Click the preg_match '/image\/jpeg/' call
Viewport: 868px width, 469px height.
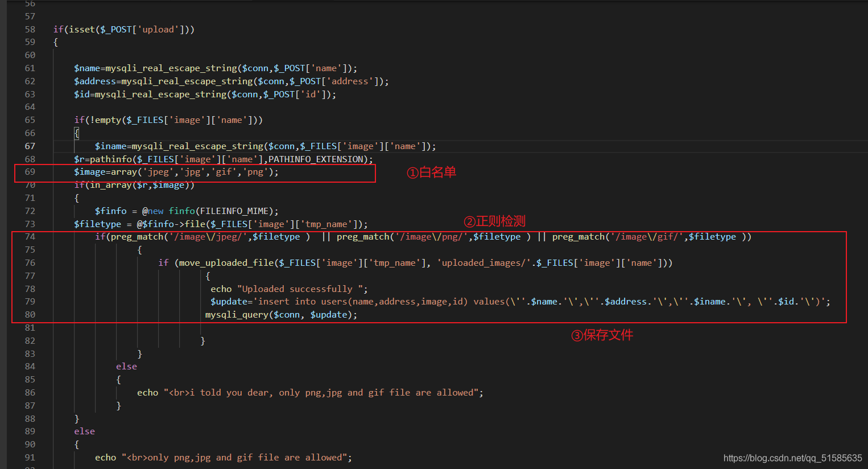point(210,237)
